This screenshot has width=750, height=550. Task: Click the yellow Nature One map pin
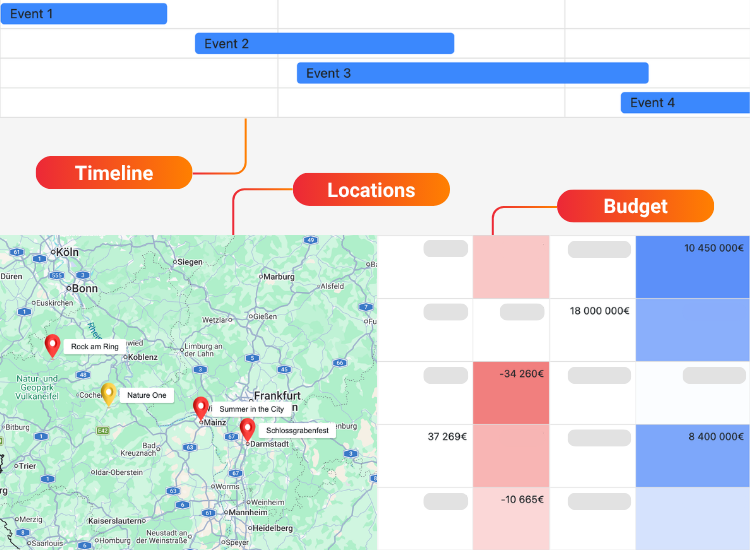(x=109, y=395)
